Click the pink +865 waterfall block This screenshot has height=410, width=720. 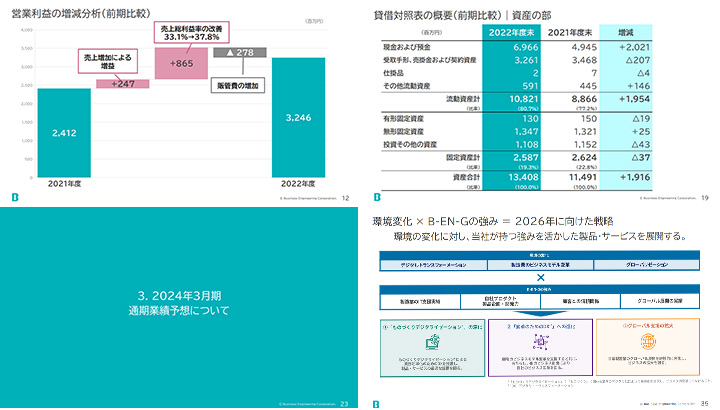click(x=181, y=63)
